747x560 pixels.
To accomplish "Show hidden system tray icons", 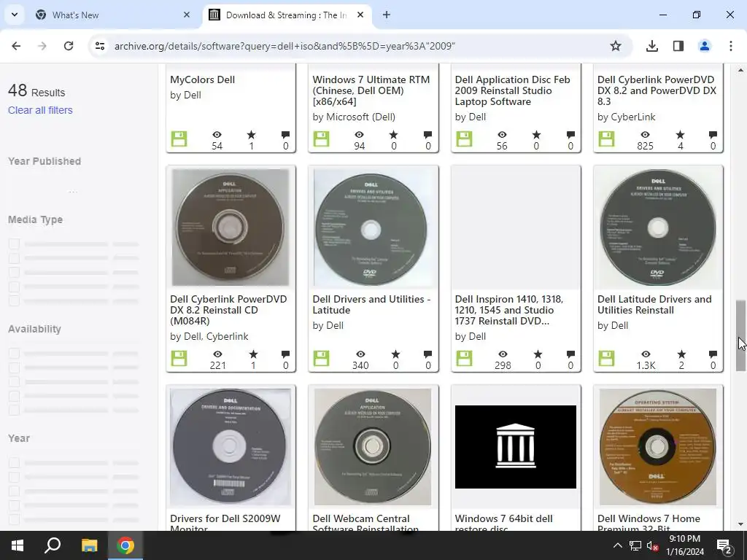I will pyautogui.click(x=617, y=545).
